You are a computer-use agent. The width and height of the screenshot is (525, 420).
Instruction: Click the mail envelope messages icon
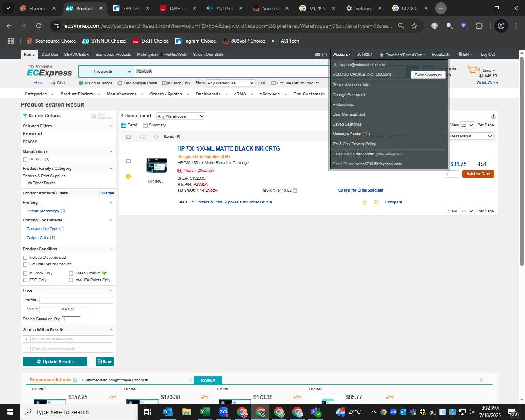(x=318, y=55)
